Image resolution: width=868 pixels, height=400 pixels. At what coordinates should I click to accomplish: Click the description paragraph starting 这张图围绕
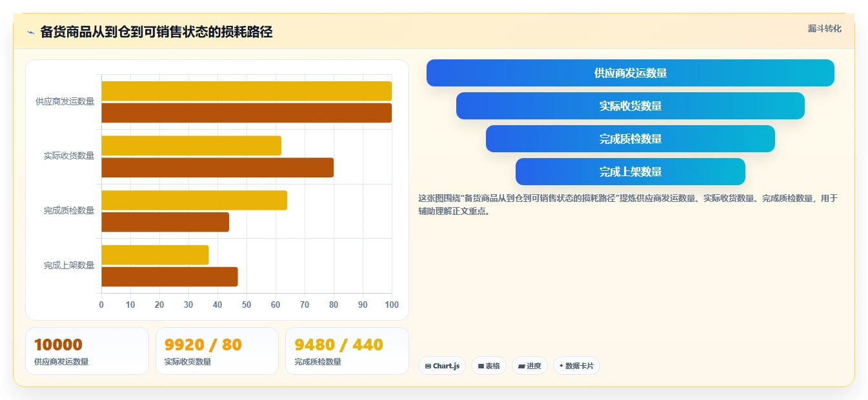pos(628,205)
